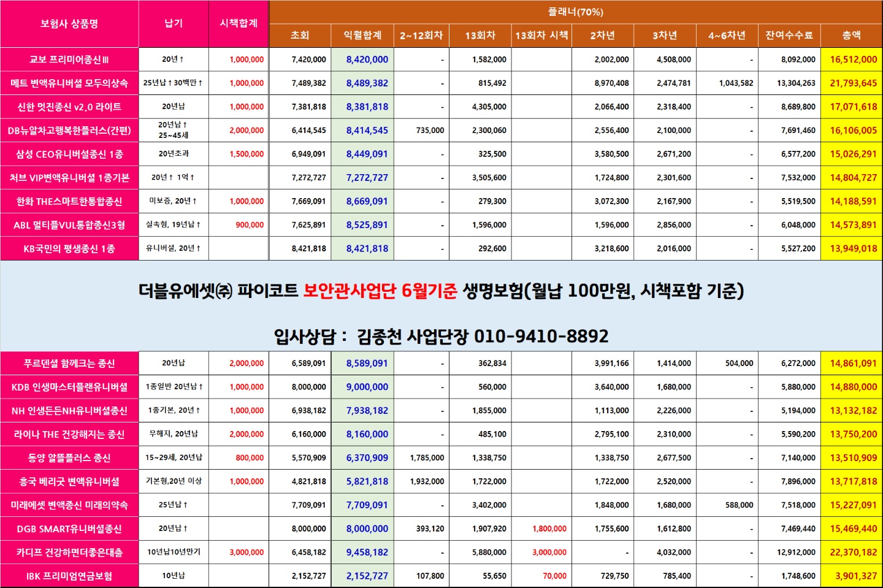Image resolution: width=883 pixels, height=588 pixels.
Task: Select 푸르덴셜 함께크는 종신 product
Action: click(69, 363)
